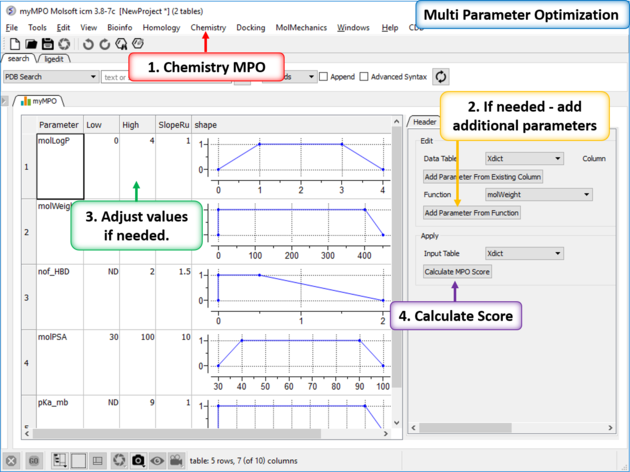Click Add Parameter From Function button
630x472 pixels.
[x=472, y=212]
